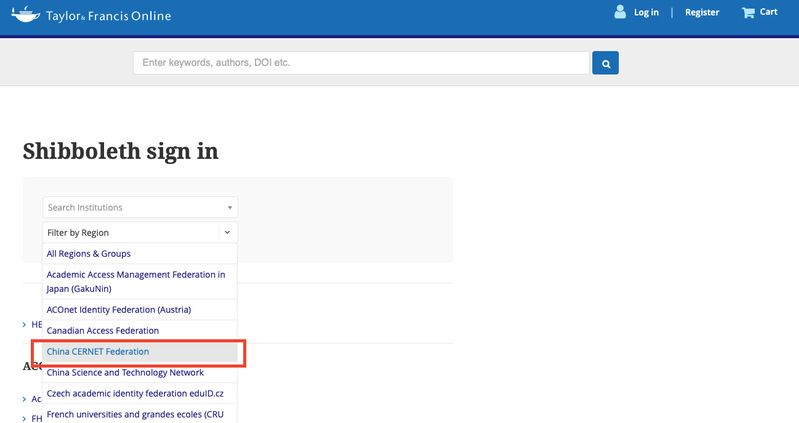This screenshot has height=423, width=799.
Task: Select All Regions & Groups option
Action: pos(140,254)
